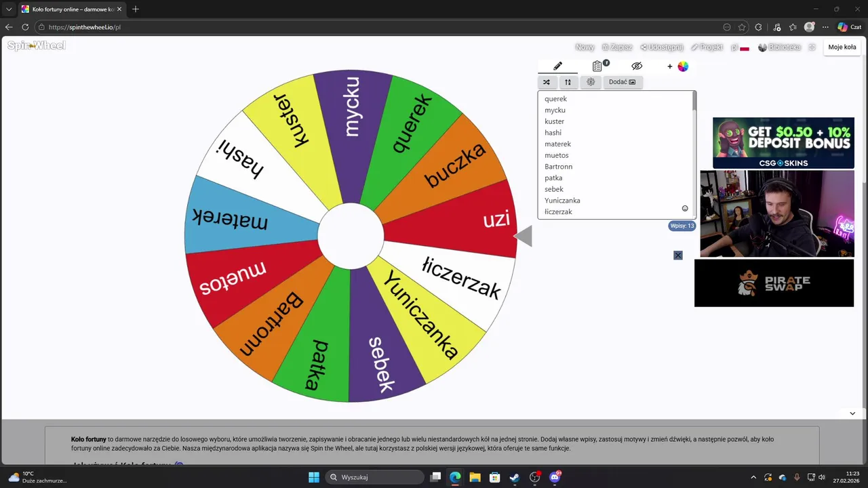Open the Pirate Swap banner

coord(774,283)
